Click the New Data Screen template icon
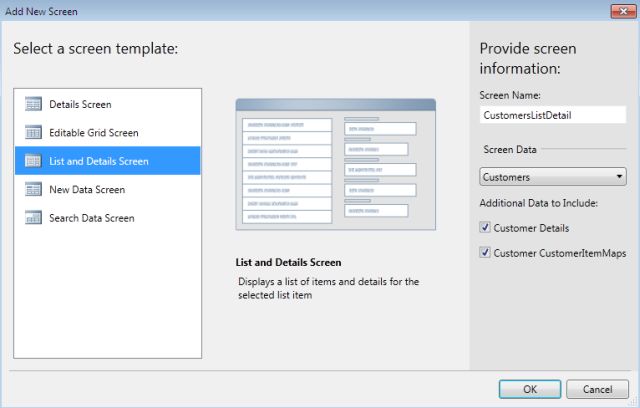This screenshot has width=640, height=408. (33, 189)
